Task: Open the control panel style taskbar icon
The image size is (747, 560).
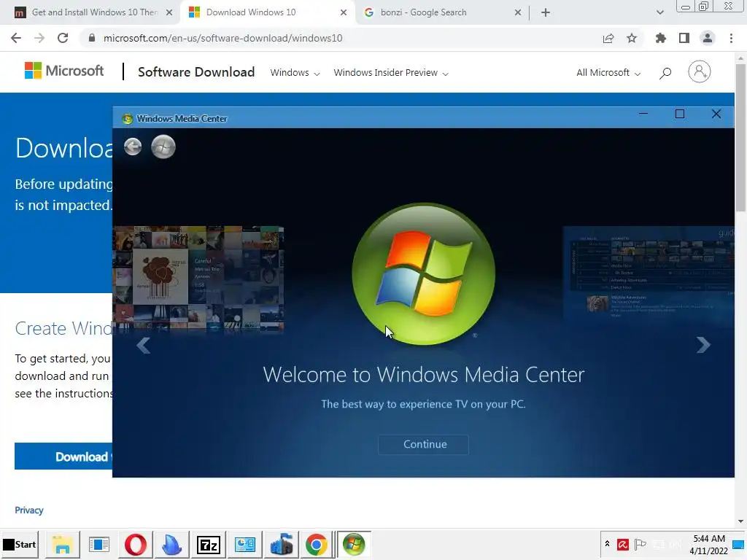Action: point(245,544)
